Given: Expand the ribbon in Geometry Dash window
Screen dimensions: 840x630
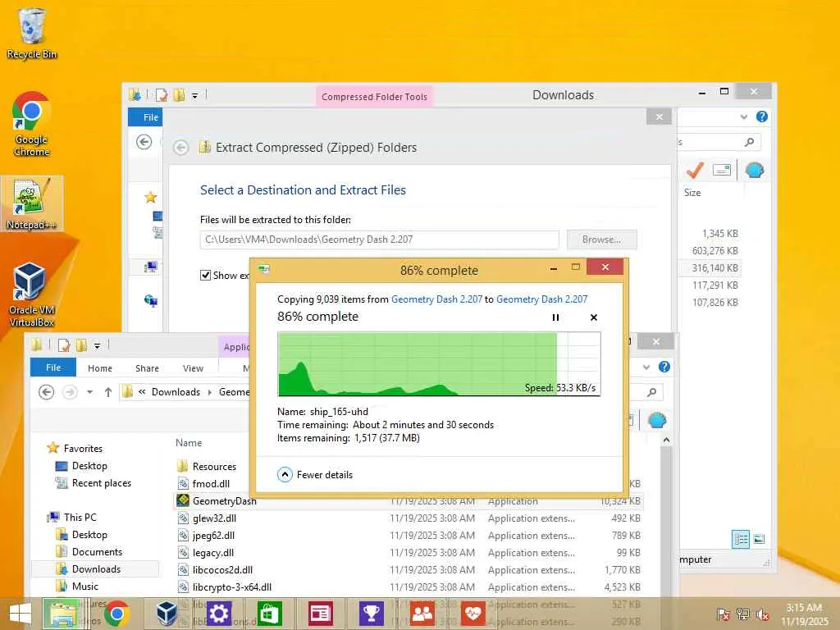Looking at the screenshot, I should (646, 367).
